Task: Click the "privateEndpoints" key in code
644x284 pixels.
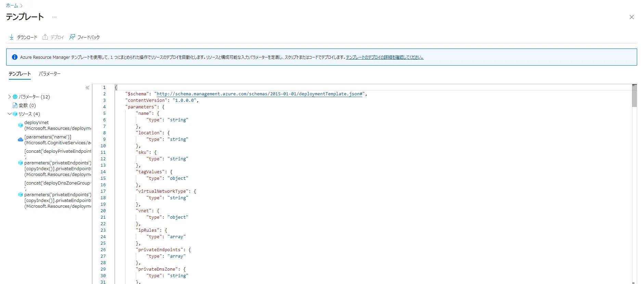Action: (159, 249)
